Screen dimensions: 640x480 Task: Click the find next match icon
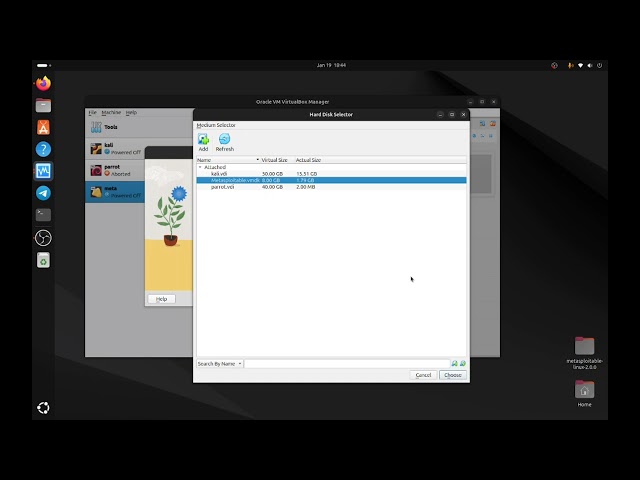[462, 363]
